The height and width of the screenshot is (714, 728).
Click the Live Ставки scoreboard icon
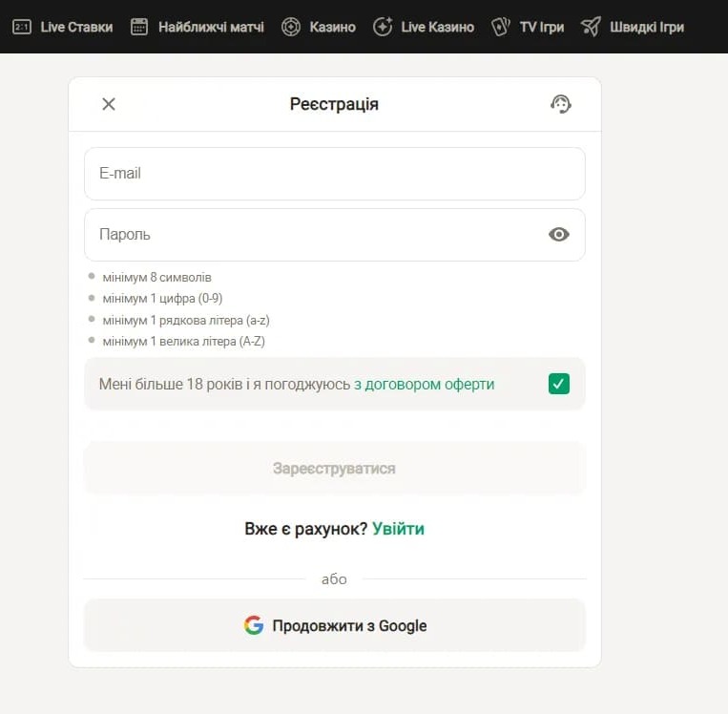click(21, 27)
